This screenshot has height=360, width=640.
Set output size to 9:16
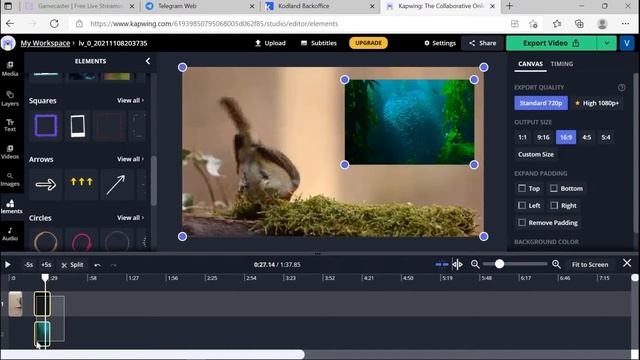coord(543,137)
